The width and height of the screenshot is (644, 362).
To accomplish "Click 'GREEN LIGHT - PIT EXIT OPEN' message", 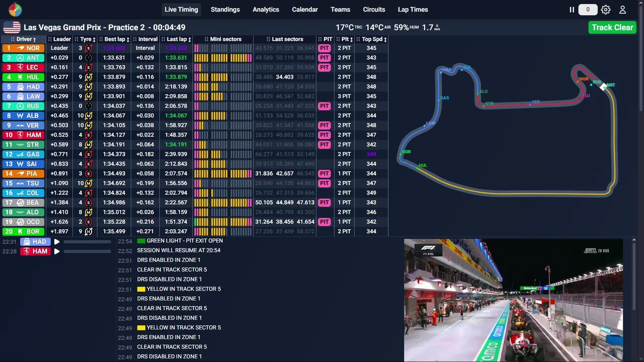I will coord(185,241).
